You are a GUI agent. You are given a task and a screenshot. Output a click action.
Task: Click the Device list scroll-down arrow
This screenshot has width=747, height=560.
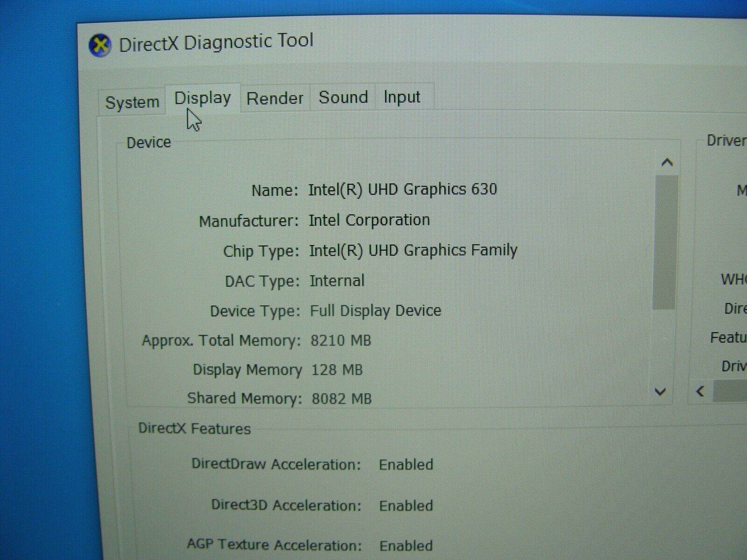(x=660, y=392)
